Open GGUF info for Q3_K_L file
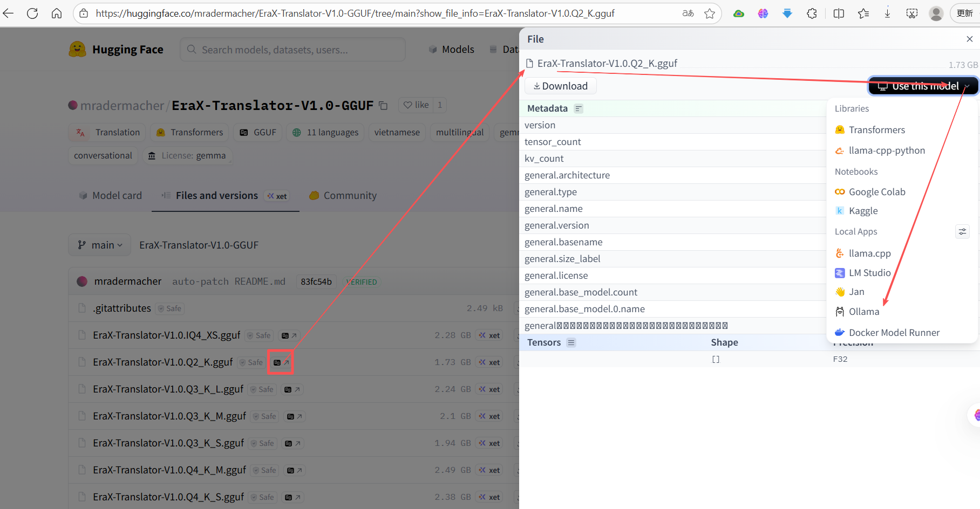This screenshot has width=980, height=509. click(292, 389)
